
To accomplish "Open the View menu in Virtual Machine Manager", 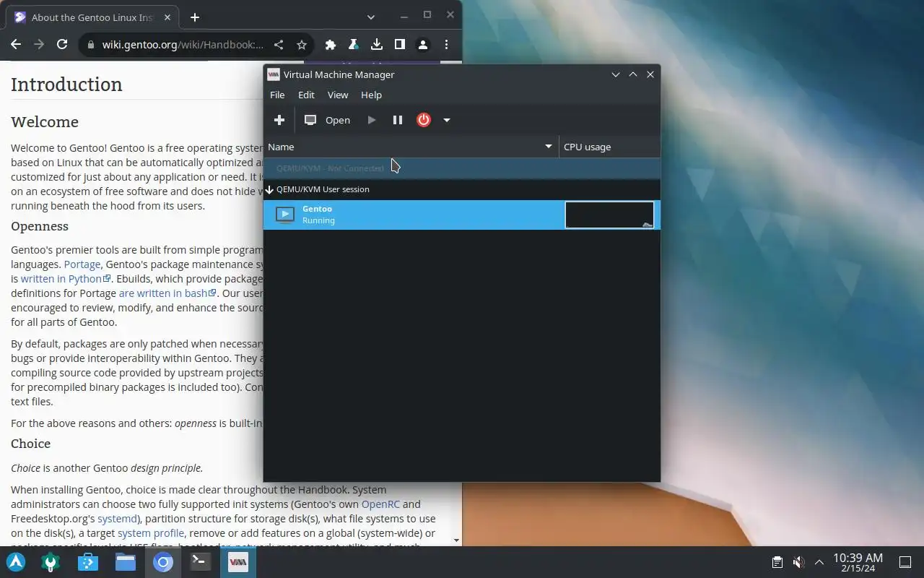I will tap(338, 95).
